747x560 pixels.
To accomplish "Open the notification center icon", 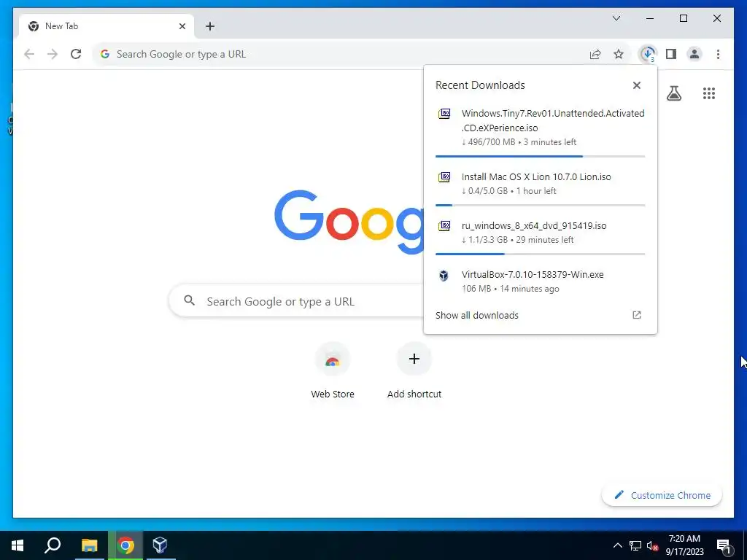I will (x=724, y=545).
